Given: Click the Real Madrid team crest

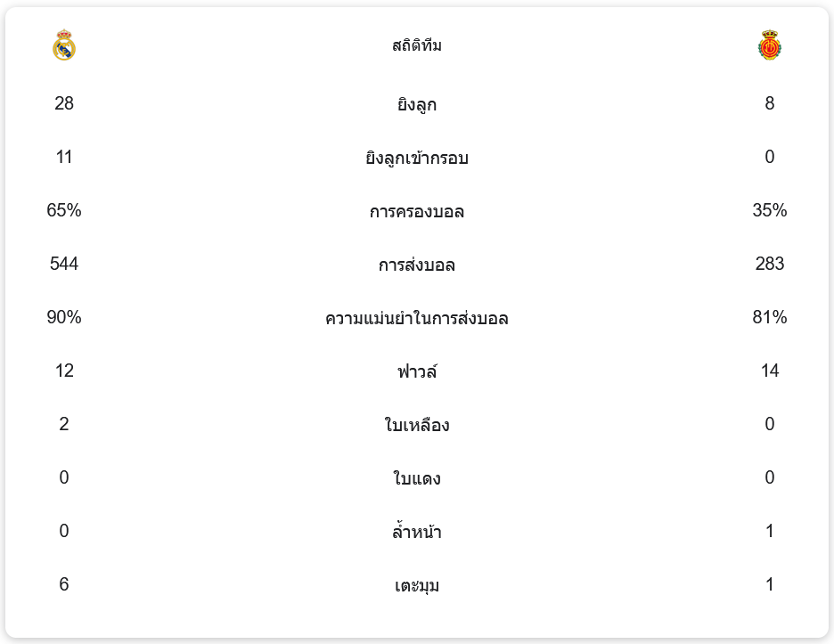Looking at the screenshot, I should tap(64, 45).
